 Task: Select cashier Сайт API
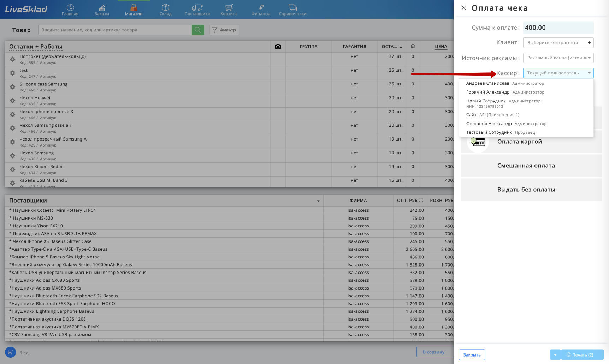[x=526, y=115]
